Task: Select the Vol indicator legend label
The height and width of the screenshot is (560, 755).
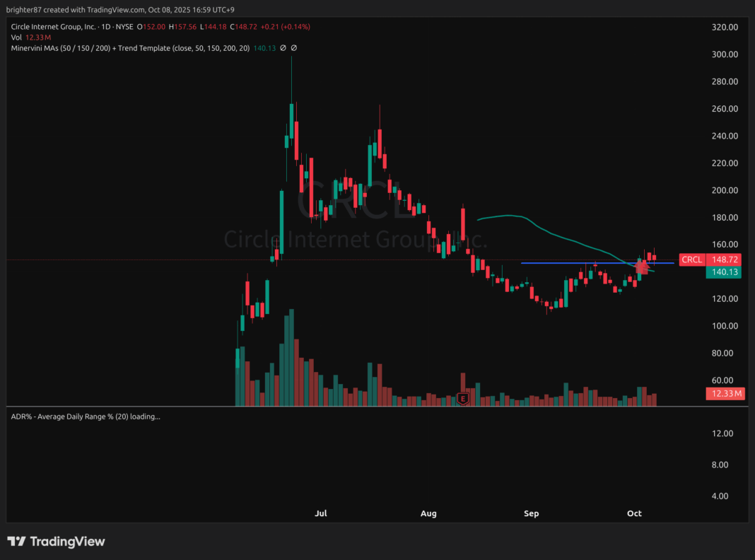Action: 16,37
